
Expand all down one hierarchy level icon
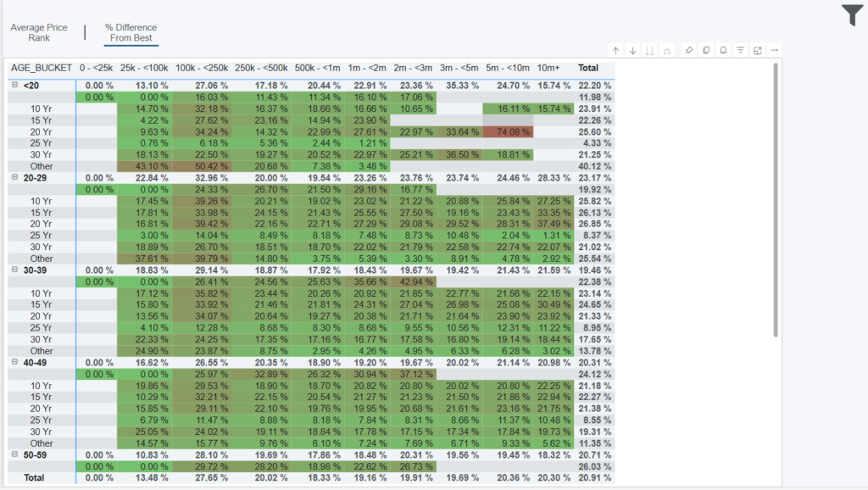pyautogui.click(x=667, y=51)
